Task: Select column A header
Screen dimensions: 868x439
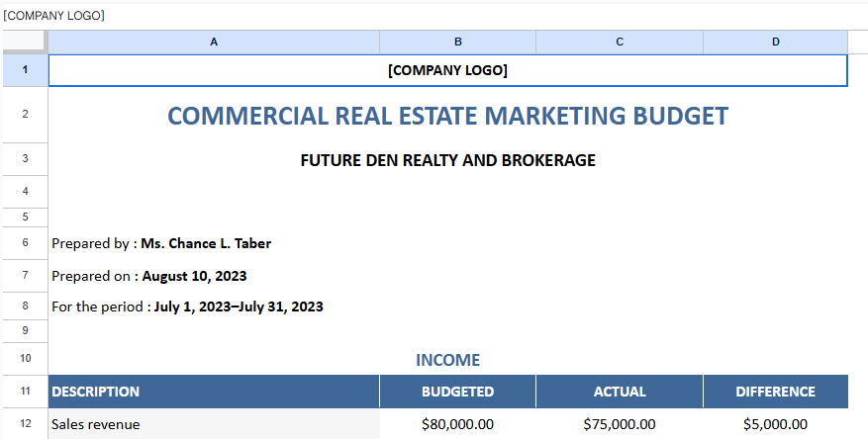Action: (x=214, y=42)
